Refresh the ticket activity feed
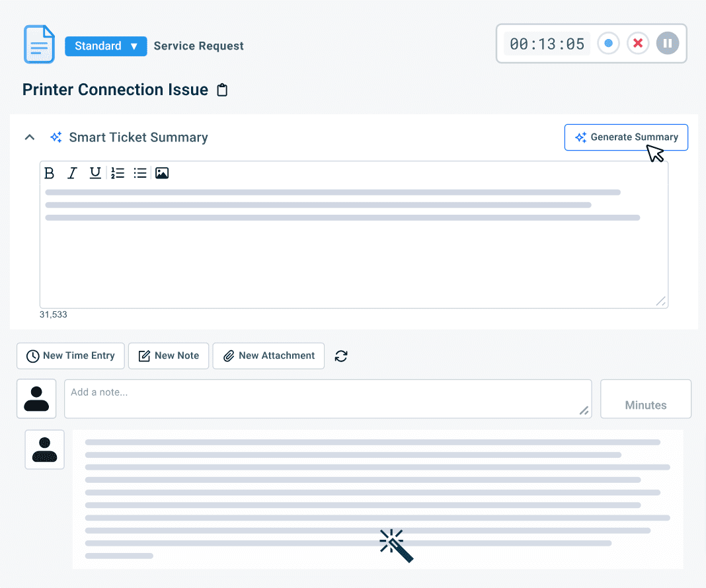 tap(341, 356)
